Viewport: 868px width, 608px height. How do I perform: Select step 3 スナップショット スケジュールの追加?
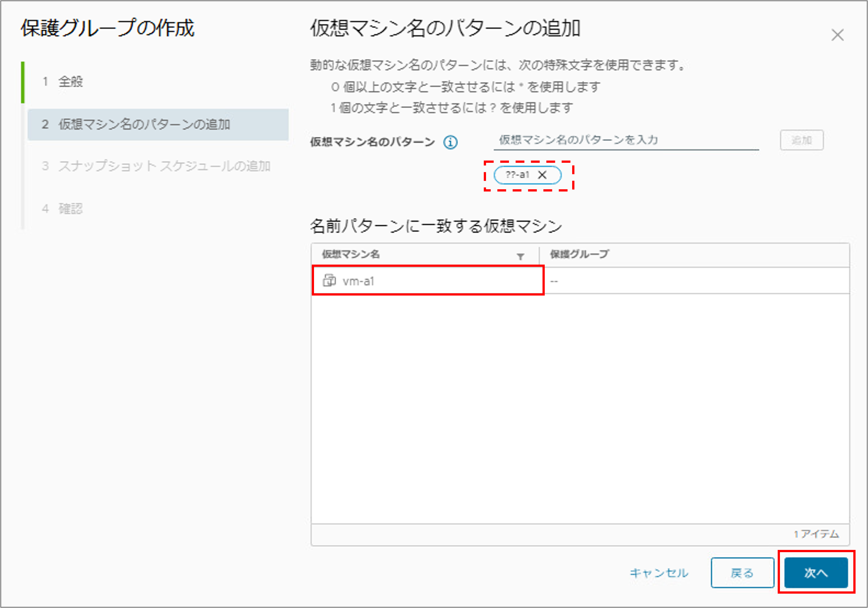[156, 166]
